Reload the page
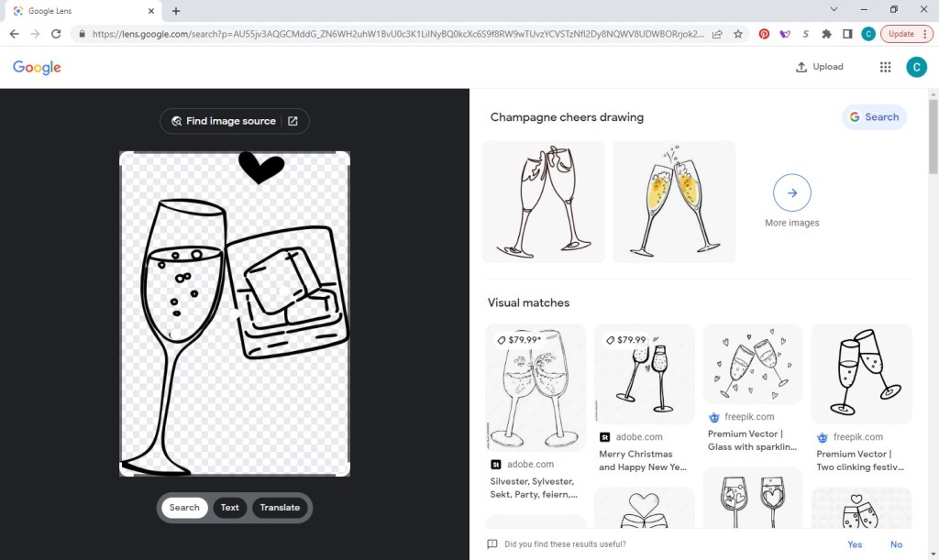The width and height of the screenshot is (939, 560). (x=56, y=34)
